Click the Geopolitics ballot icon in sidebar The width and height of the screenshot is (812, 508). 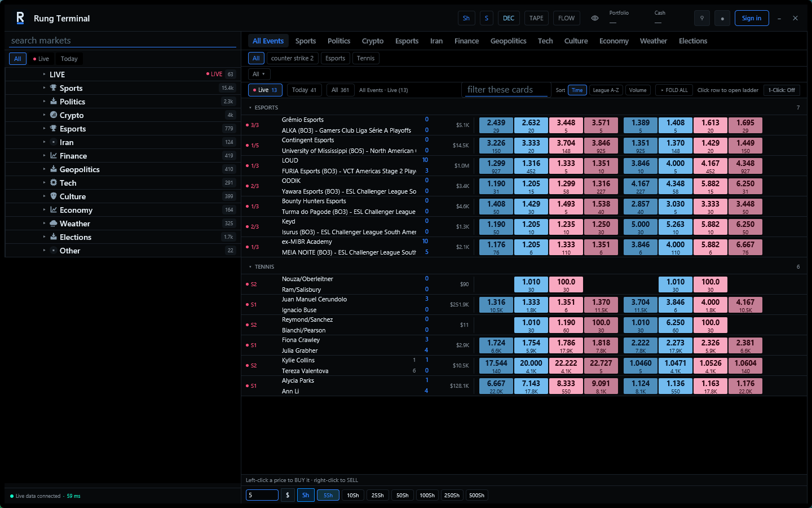point(54,169)
